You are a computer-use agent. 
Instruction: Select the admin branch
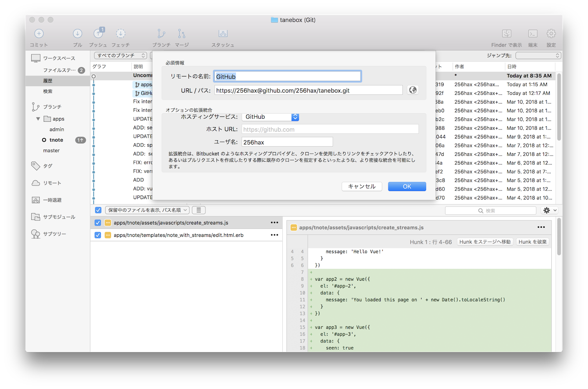(x=57, y=130)
